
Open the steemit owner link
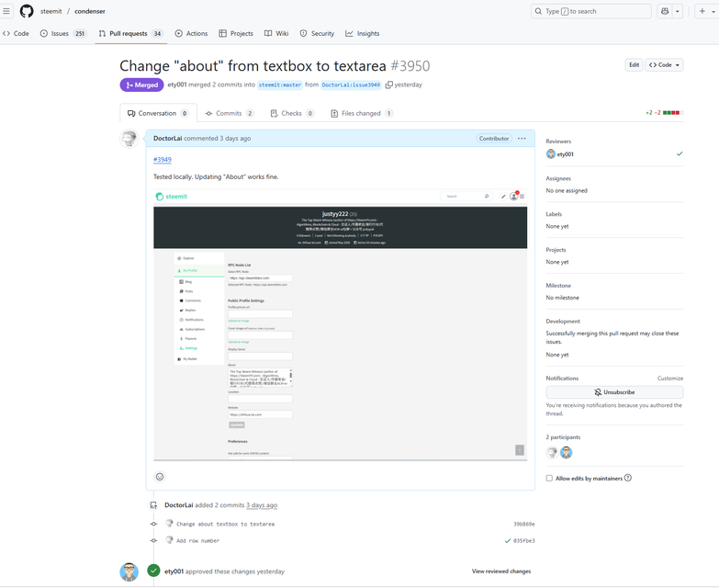click(51, 11)
